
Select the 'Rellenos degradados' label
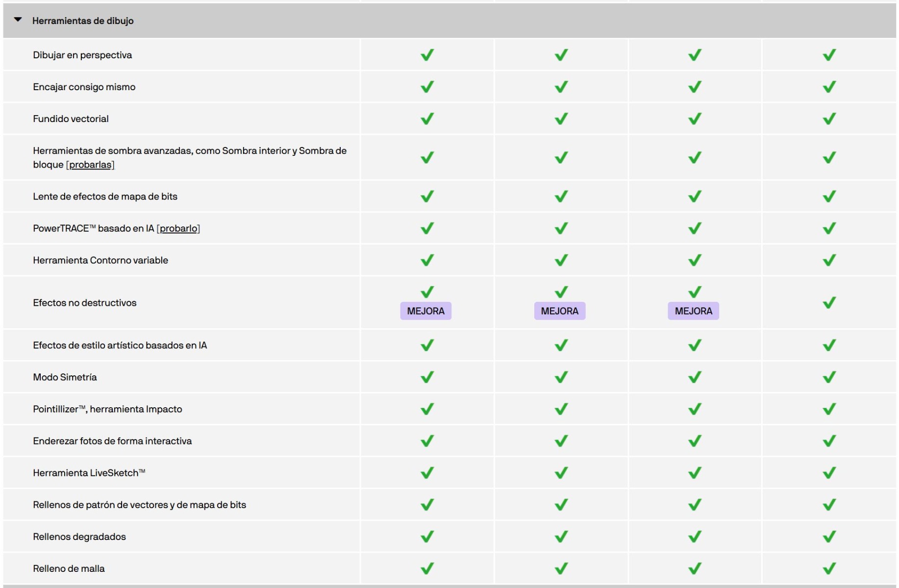(x=79, y=537)
